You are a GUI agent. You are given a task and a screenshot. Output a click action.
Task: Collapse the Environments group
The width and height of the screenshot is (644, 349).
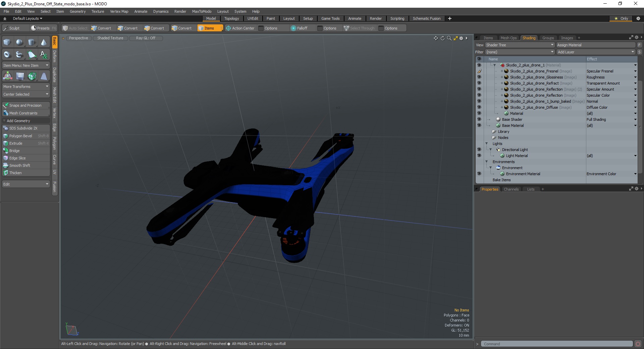pos(487,162)
